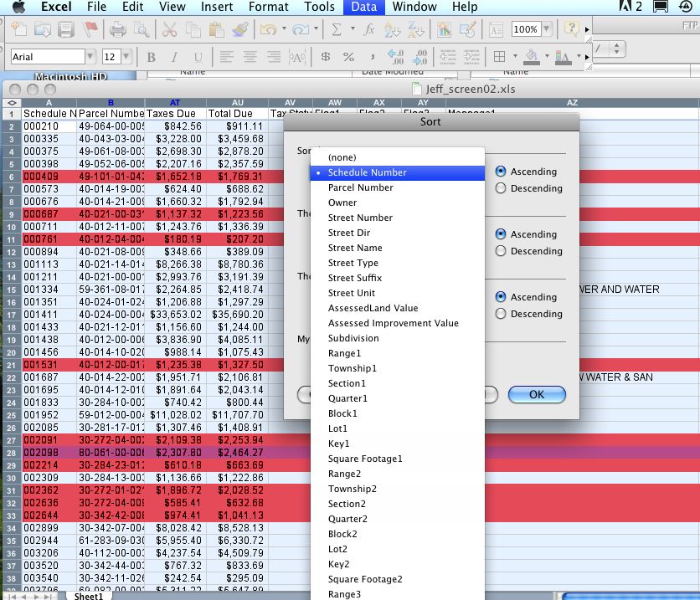Viewport: 700px width, 600px height.
Task: Click the Help question mark icon
Action: pos(571,28)
